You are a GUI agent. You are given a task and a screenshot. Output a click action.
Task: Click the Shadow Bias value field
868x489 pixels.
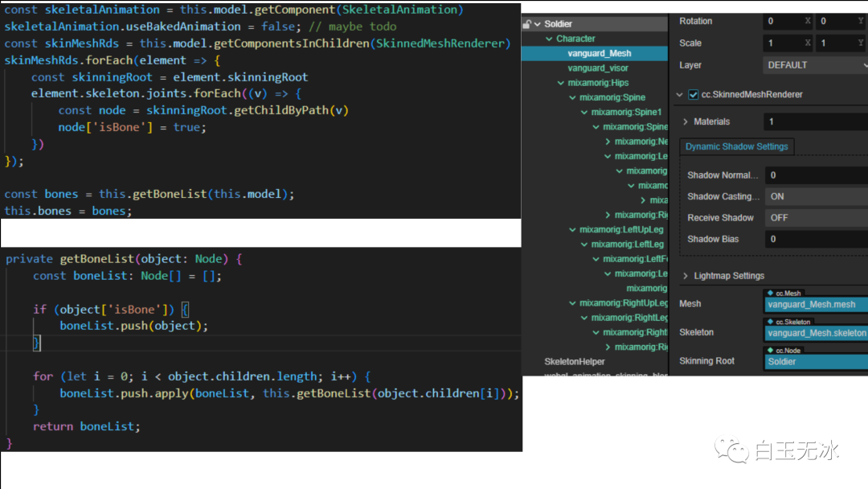817,239
